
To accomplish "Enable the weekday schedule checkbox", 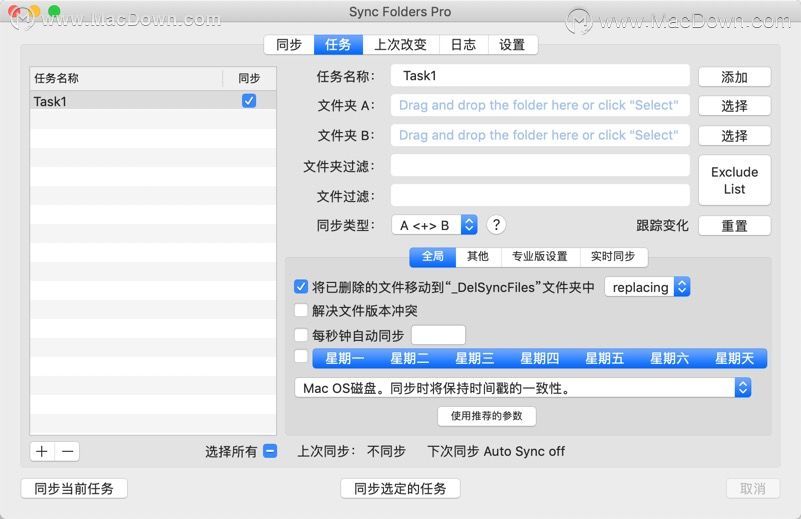I will 301,356.
